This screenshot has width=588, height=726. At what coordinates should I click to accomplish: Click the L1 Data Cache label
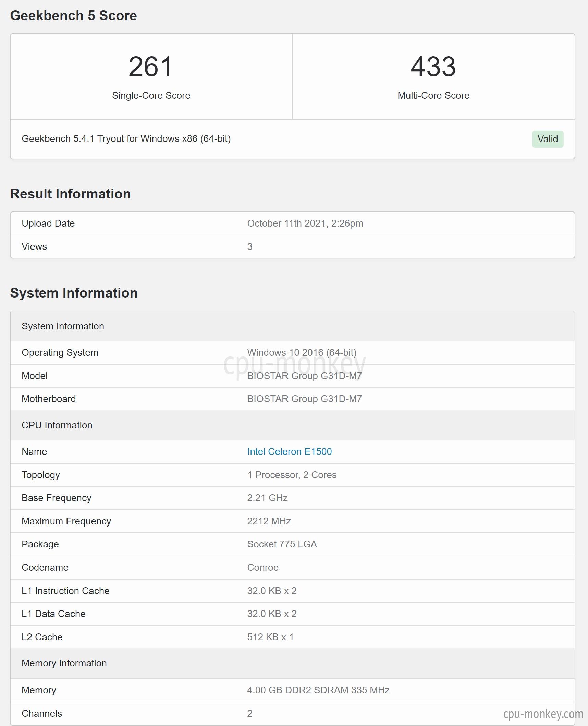pos(53,614)
